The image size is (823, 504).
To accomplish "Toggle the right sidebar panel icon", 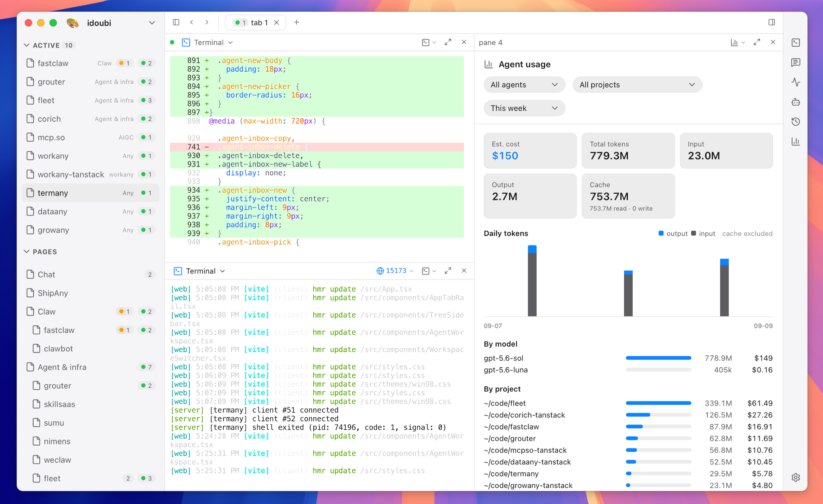I will click(x=772, y=22).
